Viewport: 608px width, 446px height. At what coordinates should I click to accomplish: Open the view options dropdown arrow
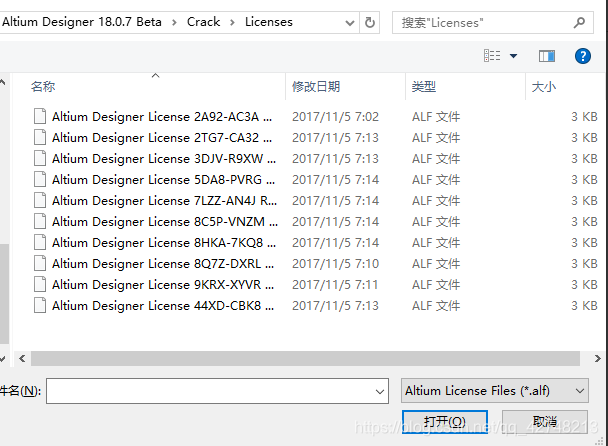click(513, 56)
